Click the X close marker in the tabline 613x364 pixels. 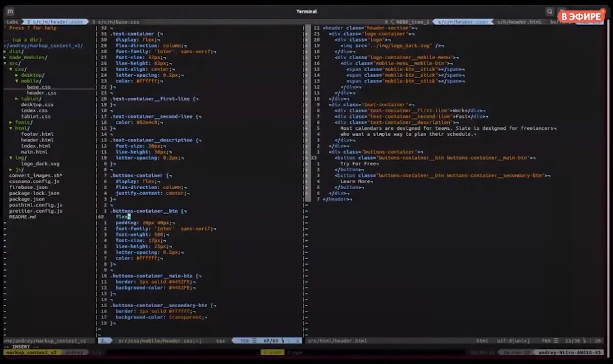[x=386, y=22]
